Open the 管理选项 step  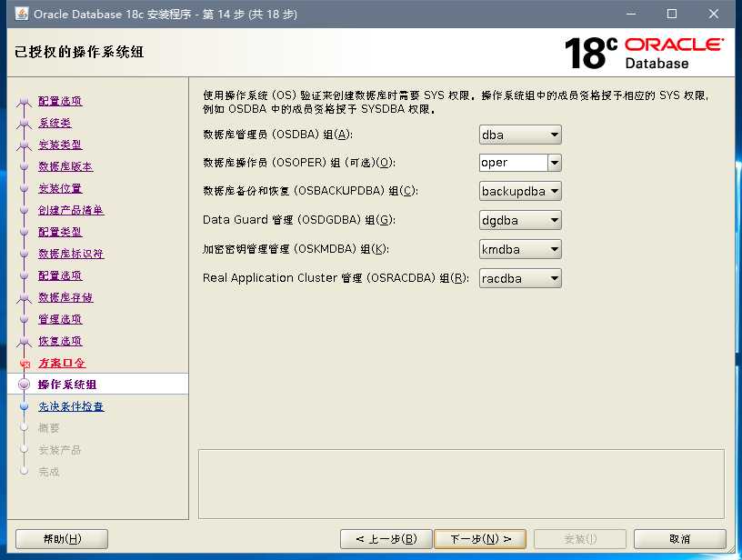tap(60, 319)
